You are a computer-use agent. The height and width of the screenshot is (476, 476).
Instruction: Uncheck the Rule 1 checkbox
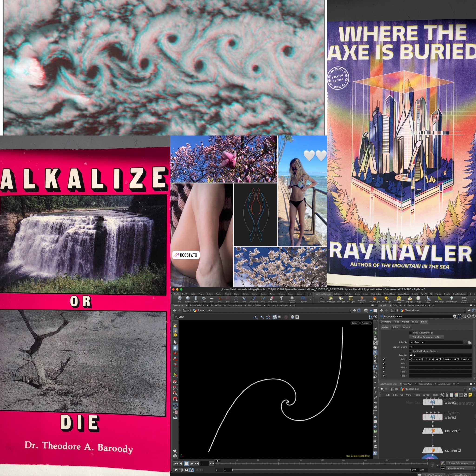coord(384,360)
